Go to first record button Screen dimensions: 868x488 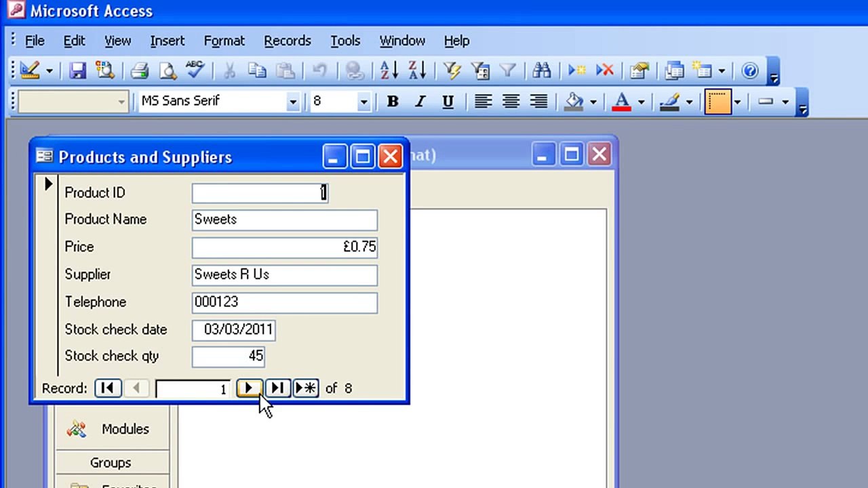107,388
